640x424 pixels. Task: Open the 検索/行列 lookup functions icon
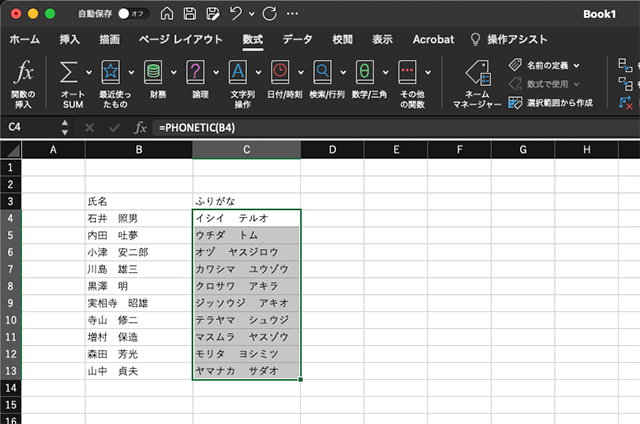coord(323,73)
